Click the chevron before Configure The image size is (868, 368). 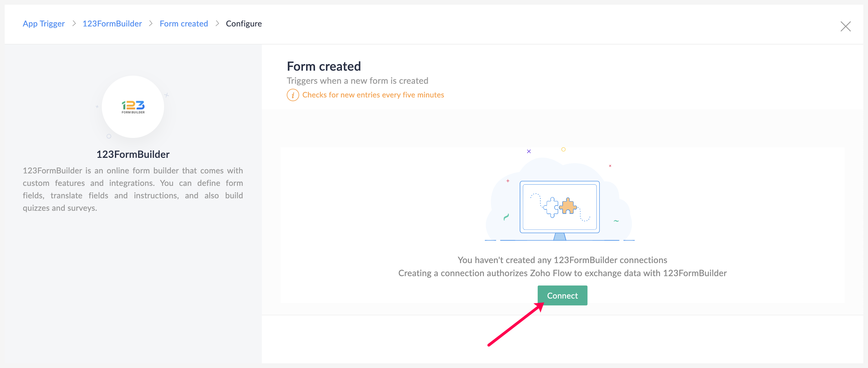click(217, 24)
